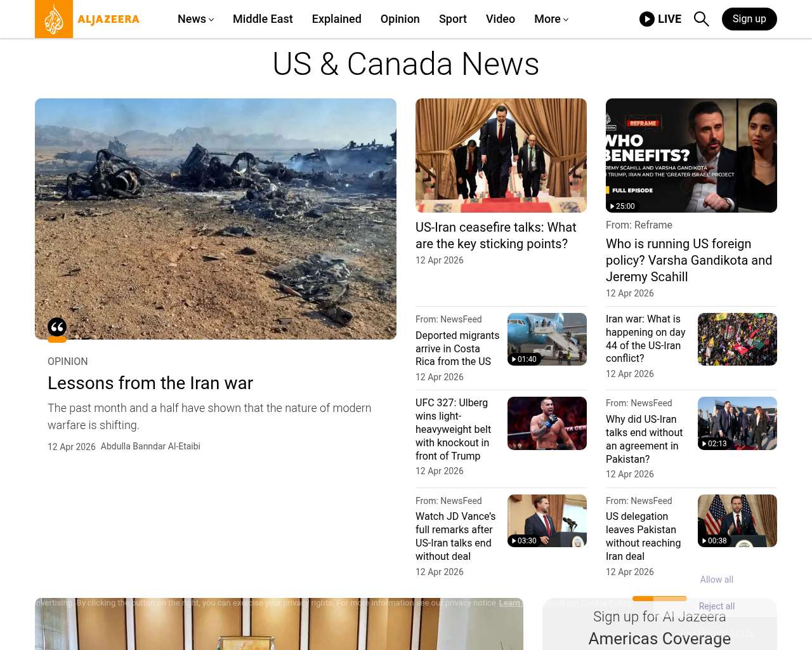Image resolution: width=812 pixels, height=650 pixels.
Task: Play the 03:30 JD Vance remarks video
Action: [x=524, y=541]
